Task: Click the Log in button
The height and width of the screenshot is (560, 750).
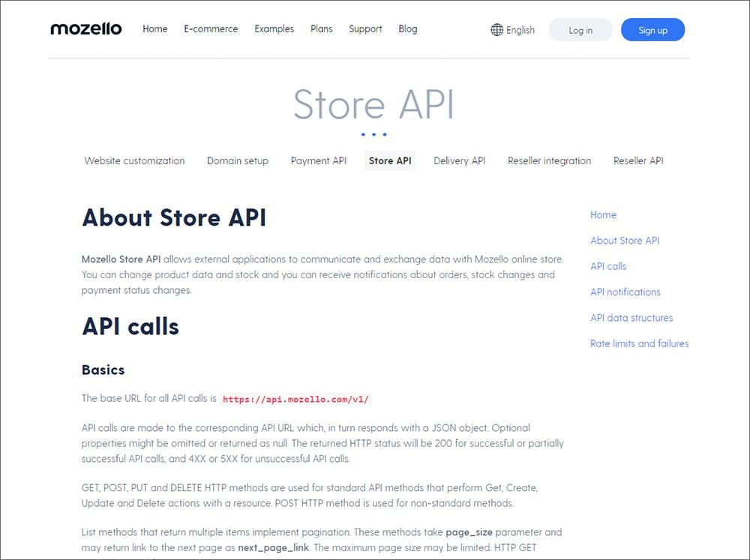Action: click(x=580, y=30)
